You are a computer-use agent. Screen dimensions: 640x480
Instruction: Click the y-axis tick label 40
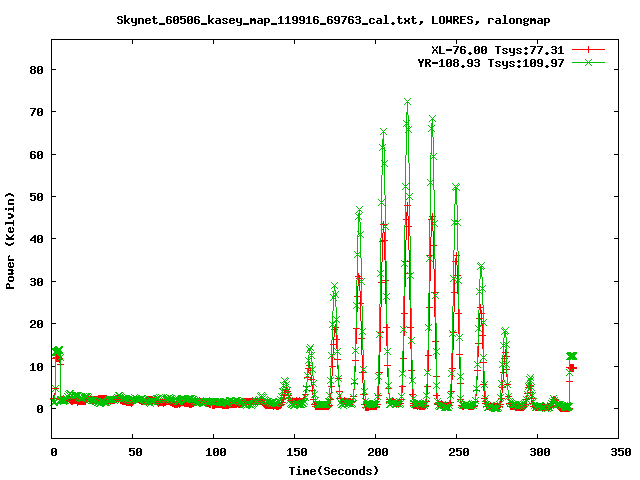point(36,239)
